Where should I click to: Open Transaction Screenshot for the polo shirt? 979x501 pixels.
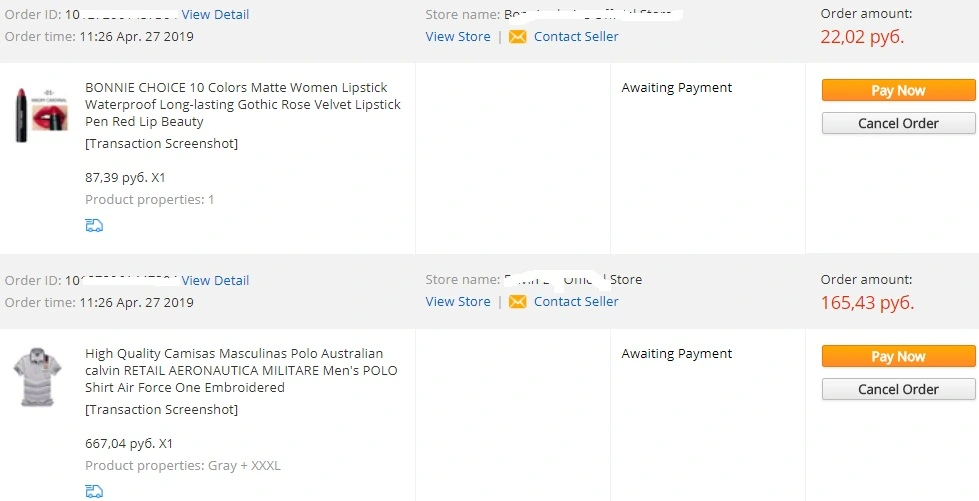point(162,410)
